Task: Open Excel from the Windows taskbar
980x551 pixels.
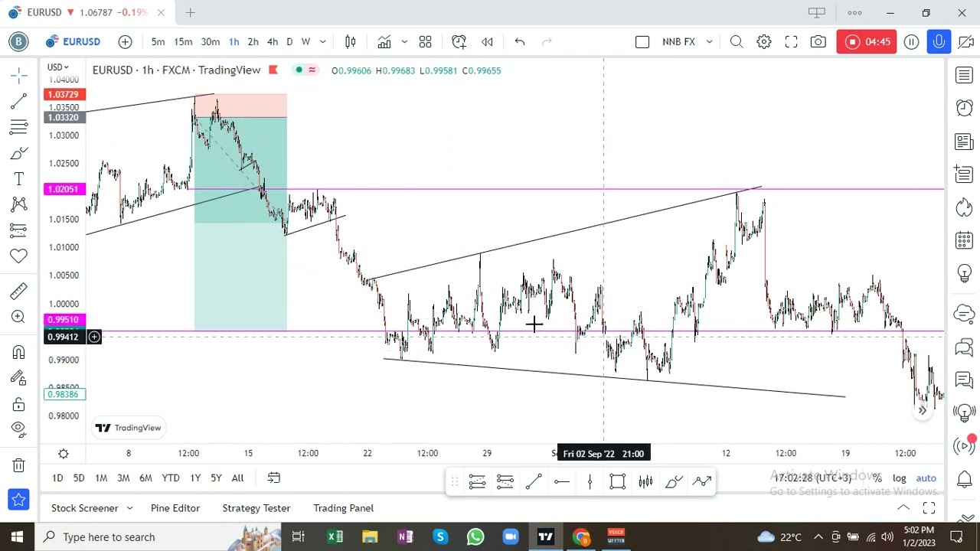Action: pos(335,537)
